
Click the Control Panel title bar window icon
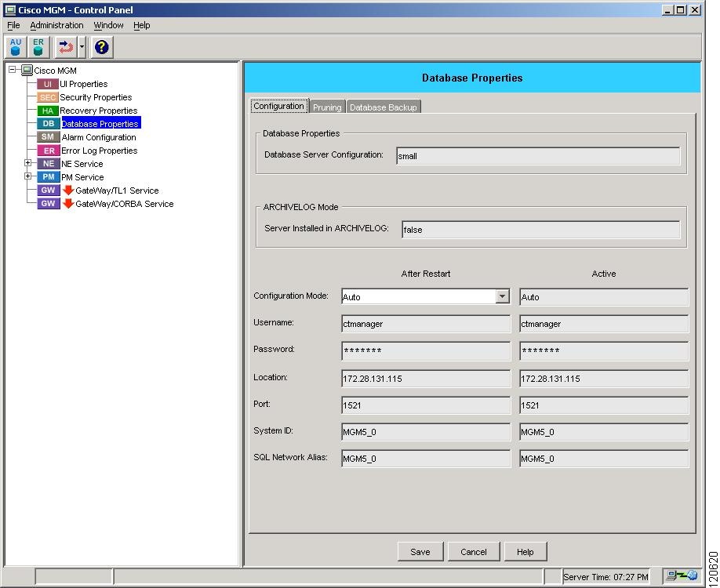[9, 9]
